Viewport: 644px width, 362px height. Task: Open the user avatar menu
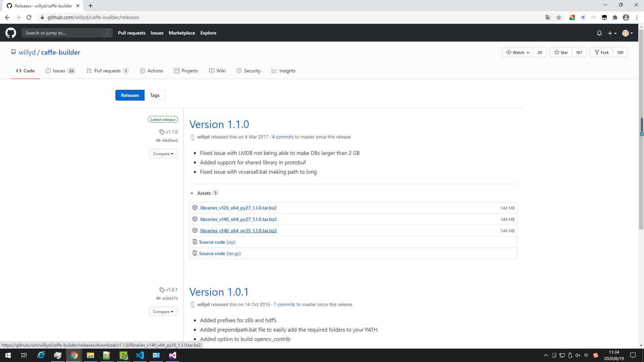627,33
